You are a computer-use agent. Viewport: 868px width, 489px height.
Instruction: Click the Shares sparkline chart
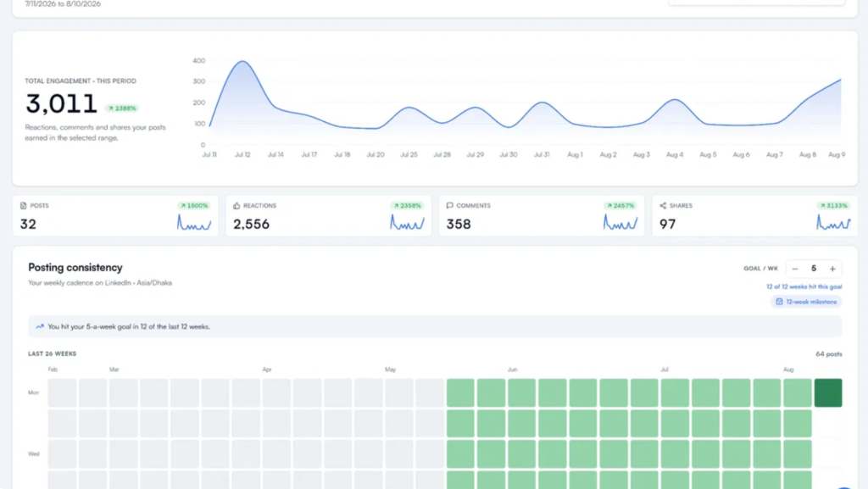[x=833, y=222]
